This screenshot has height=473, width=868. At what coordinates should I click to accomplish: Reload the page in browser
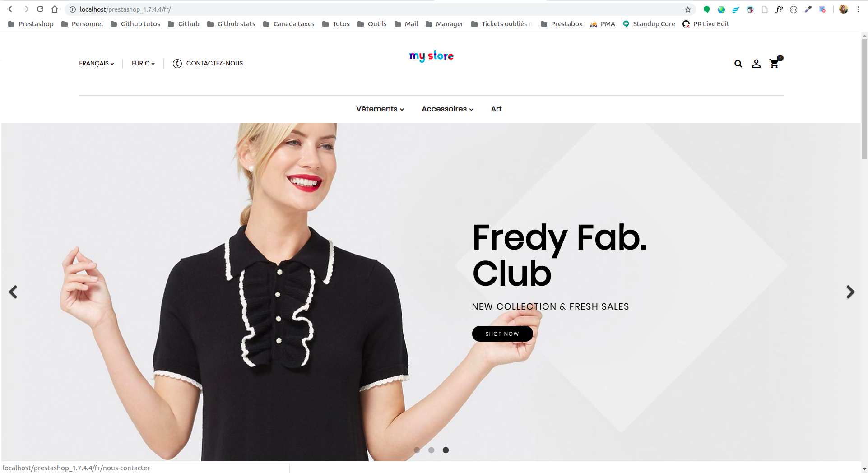(x=40, y=9)
